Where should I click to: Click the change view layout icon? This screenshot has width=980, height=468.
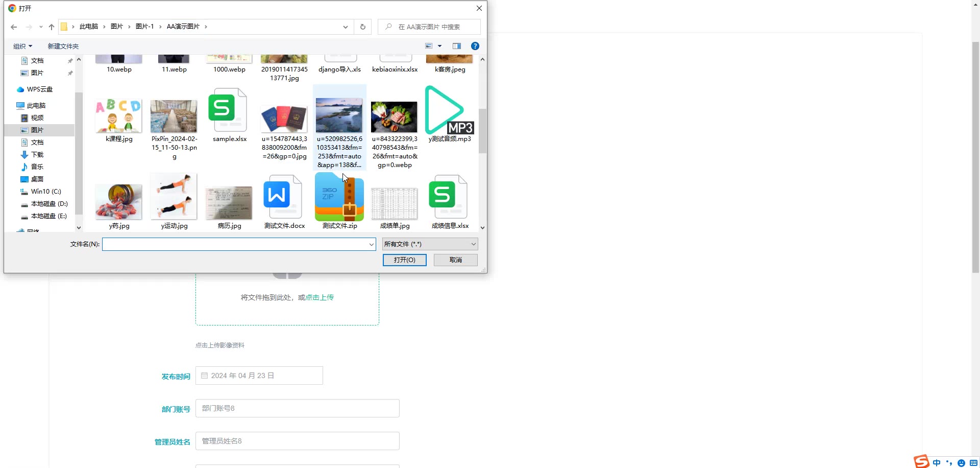point(429,46)
